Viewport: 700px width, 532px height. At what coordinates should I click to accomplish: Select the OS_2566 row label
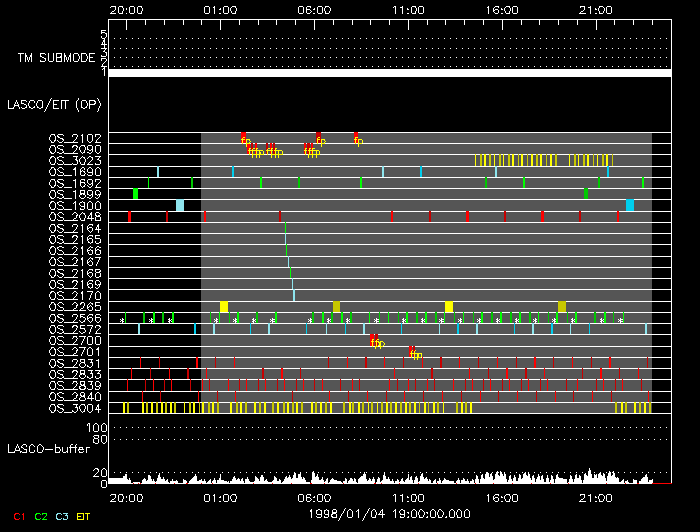75,318
